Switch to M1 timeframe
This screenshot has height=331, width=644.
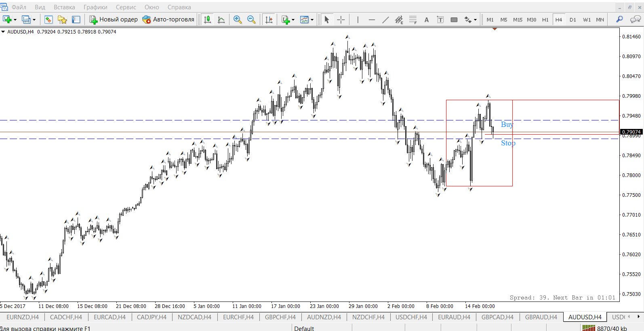coord(490,19)
